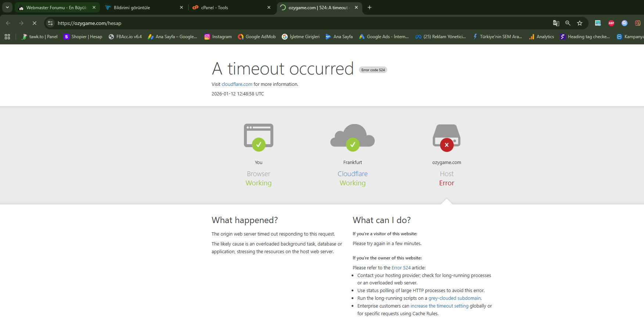Follow the grey-clouded subdomain link
This screenshot has height=320, width=644.
point(454,298)
